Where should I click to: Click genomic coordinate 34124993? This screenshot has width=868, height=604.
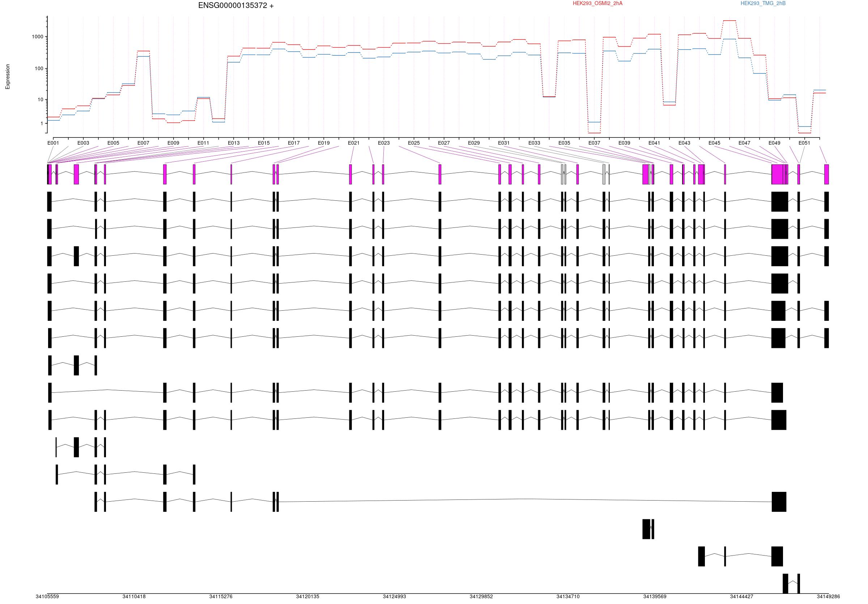click(x=394, y=597)
